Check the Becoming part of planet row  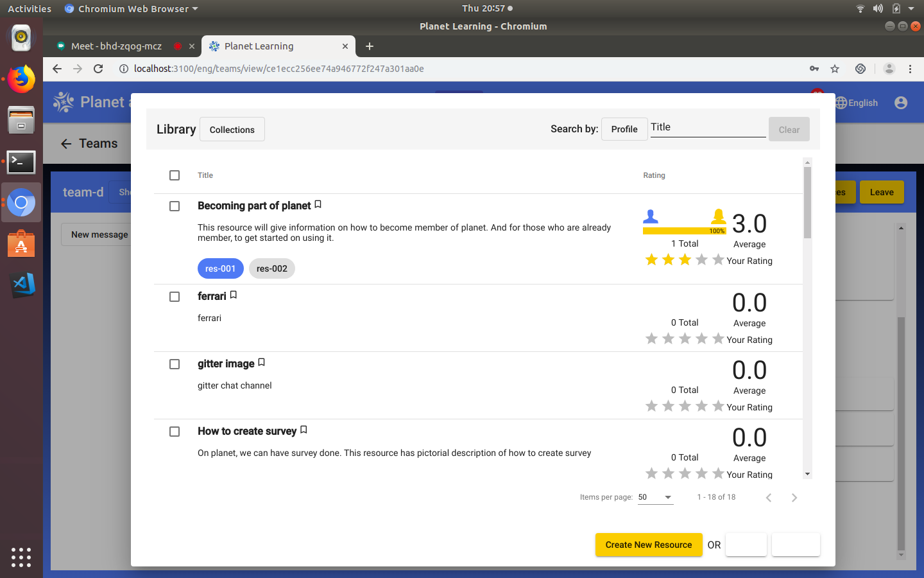coord(175,206)
